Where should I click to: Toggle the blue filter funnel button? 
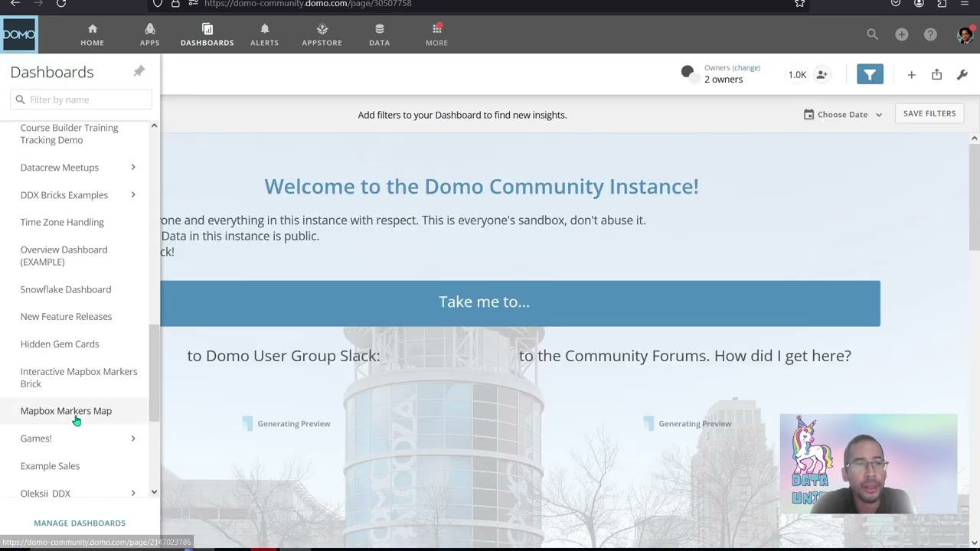tap(870, 74)
